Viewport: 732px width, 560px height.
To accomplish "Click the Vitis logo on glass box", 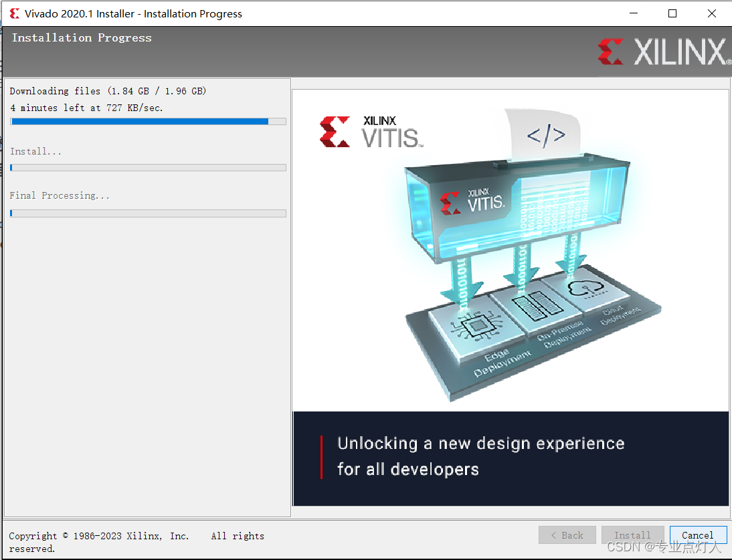I will click(472, 201).
